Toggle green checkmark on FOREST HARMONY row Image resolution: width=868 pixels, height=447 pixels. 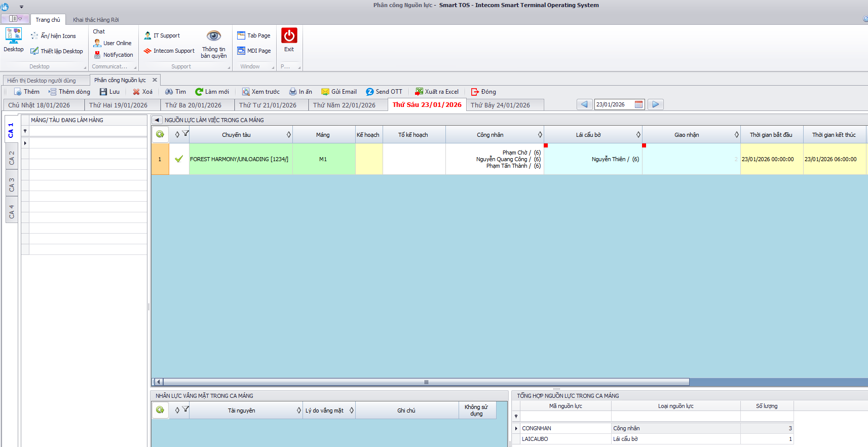pos(179,159)
